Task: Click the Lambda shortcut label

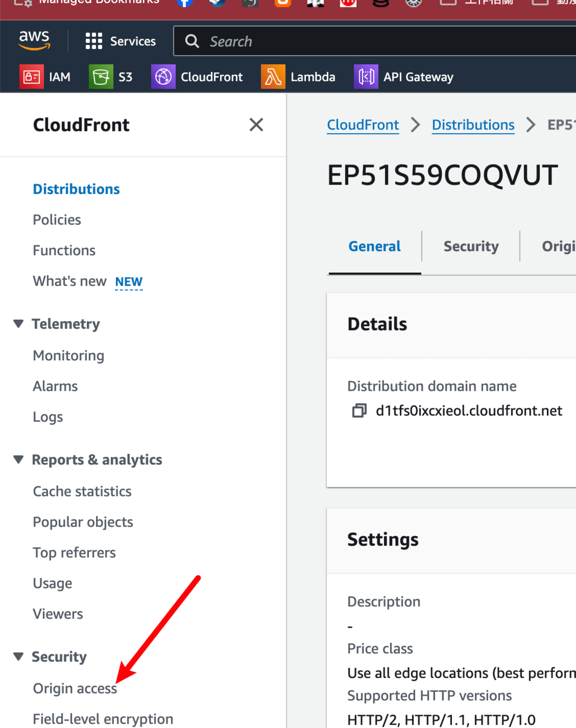Action: pyautogui.click(x=313, y=77)
